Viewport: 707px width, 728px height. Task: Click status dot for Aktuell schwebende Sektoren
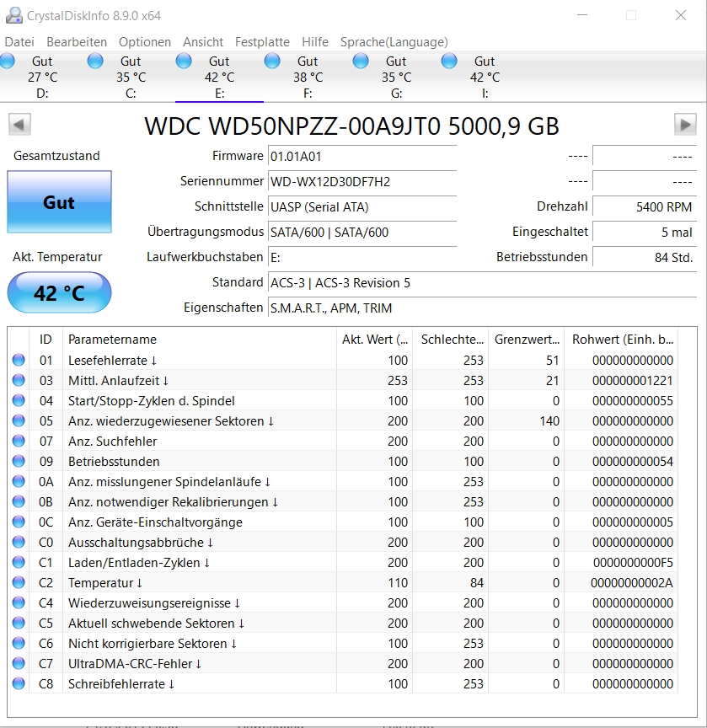(x=19, y=623)
